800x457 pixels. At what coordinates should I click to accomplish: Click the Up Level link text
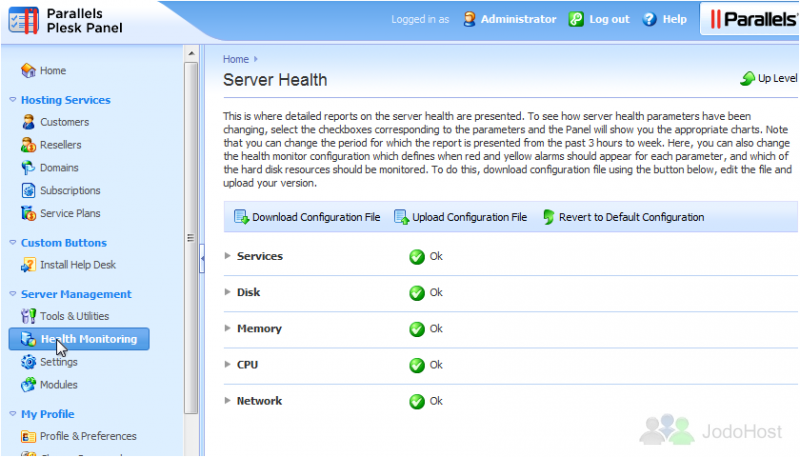[x=778, y=78]
